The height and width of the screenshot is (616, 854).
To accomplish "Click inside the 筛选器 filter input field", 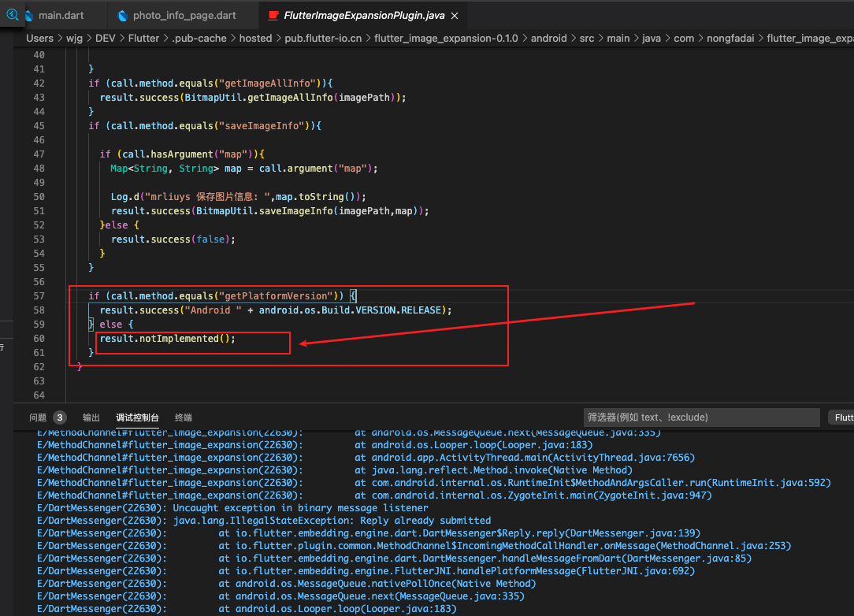I will 701,417.
